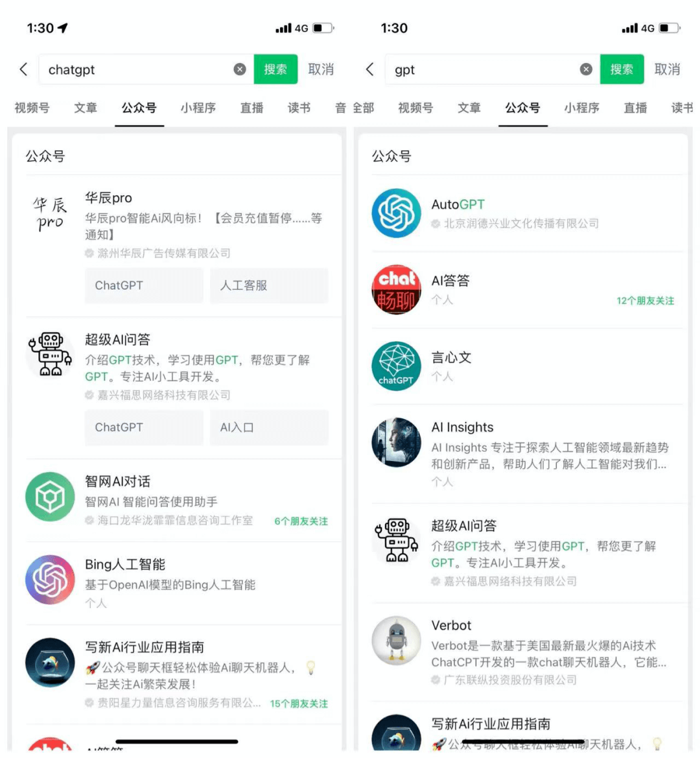Open 华辰pro account title
This screenshot has height=758, width=700.
109,198
